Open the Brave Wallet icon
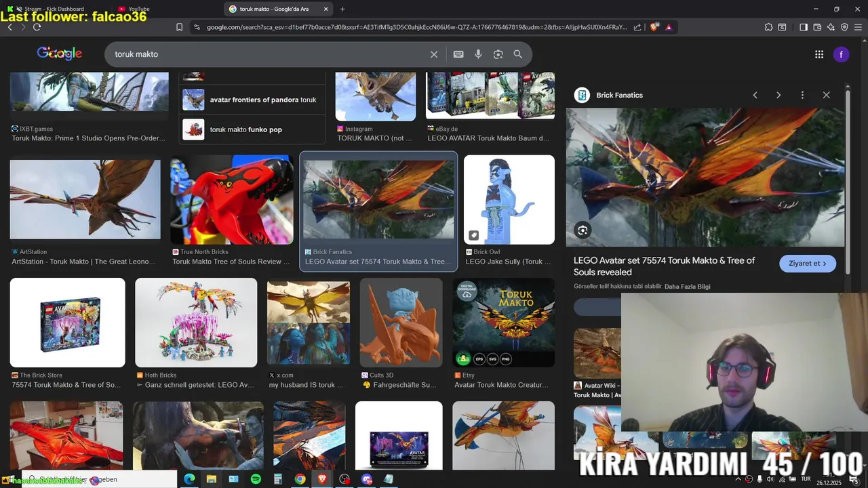Viewport: 868px width, 488px height. click(817, 27)
